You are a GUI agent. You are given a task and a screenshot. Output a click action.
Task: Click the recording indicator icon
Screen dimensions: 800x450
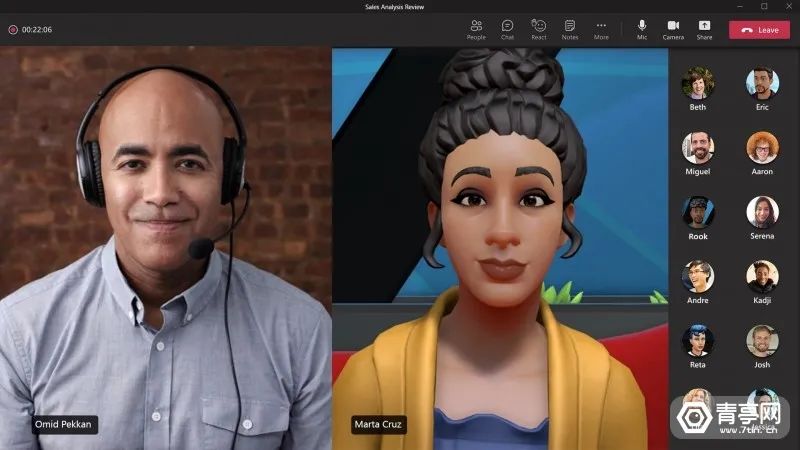[x=13, y=30]
